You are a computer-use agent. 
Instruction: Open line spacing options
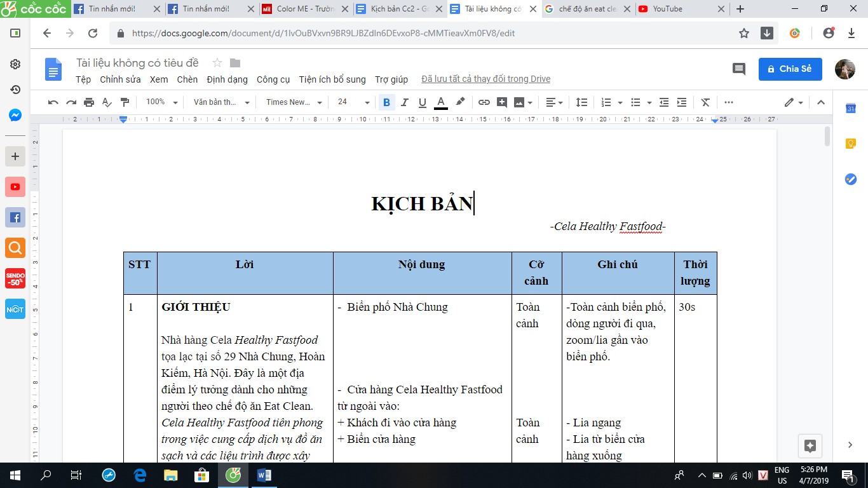(x=581, y=102)
